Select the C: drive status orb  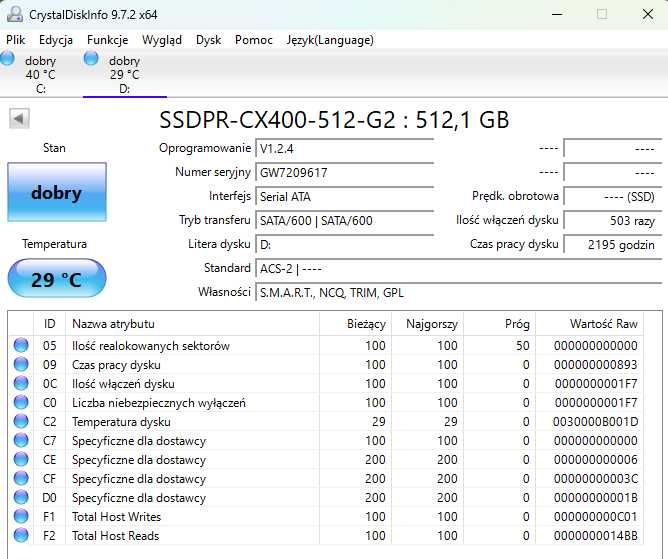(7, 59)
